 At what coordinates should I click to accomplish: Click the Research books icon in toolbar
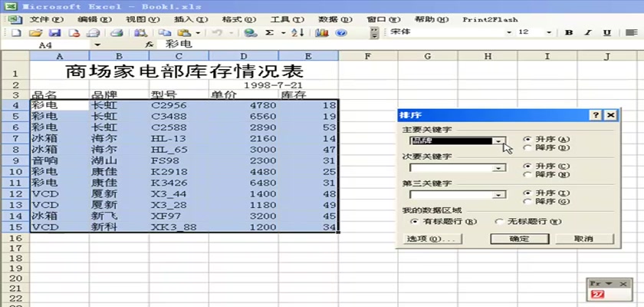tap(141, 33)
